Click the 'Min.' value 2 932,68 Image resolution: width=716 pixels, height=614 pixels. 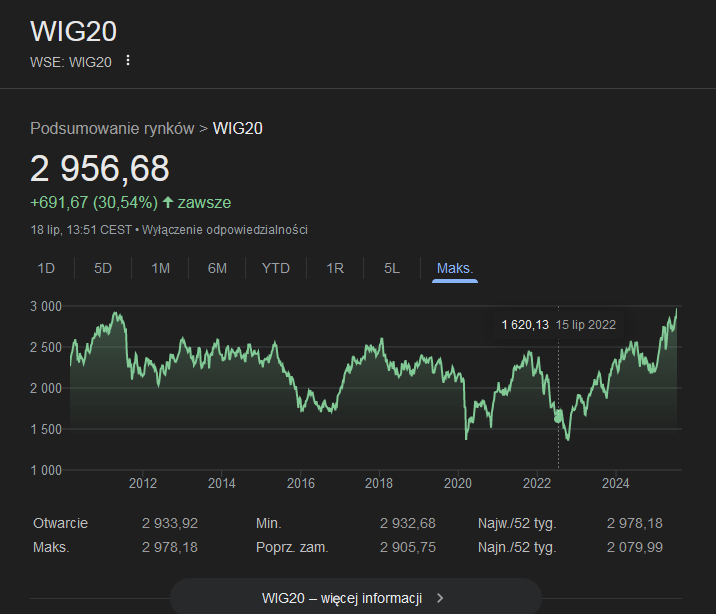(x=408, y=523)
